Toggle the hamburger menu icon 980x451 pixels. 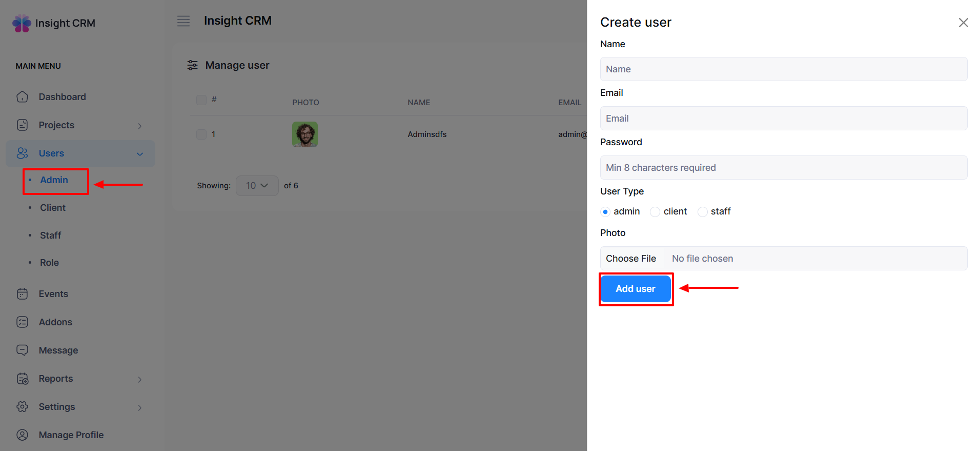[183, 21]
